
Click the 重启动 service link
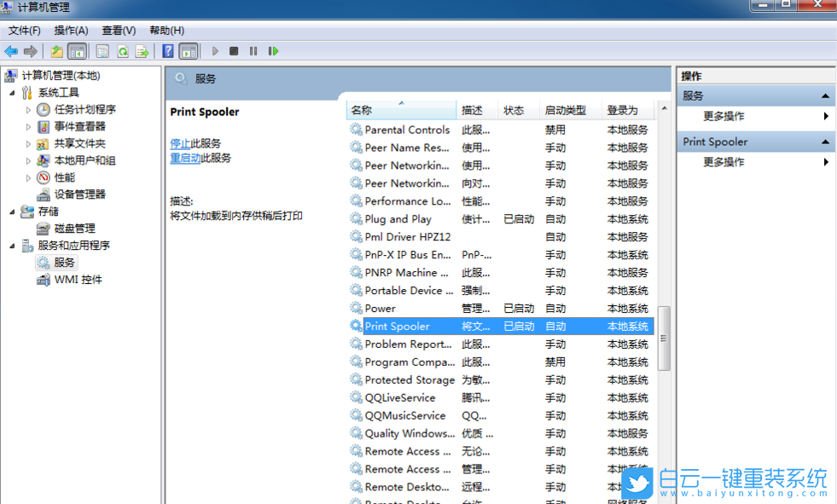coord(185,158)
